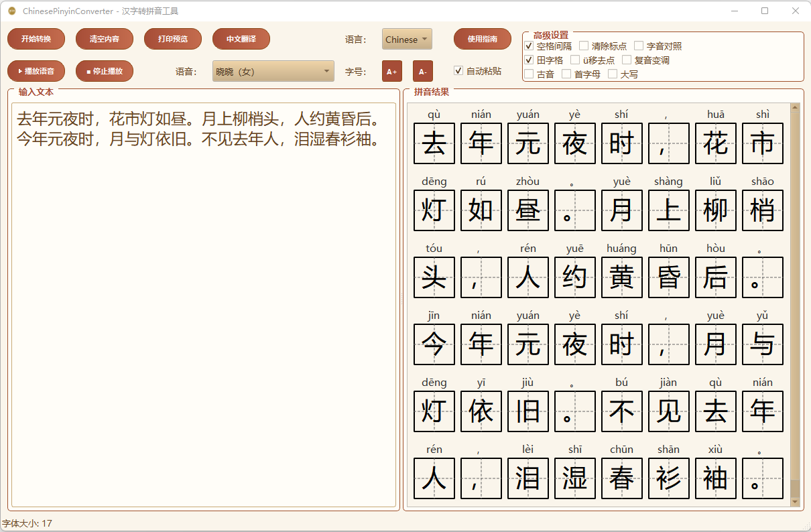The image size is (811, 532).
Task: Enable the 大写 uppercase option
Action: pyautogui.click(x=614, y=74)
